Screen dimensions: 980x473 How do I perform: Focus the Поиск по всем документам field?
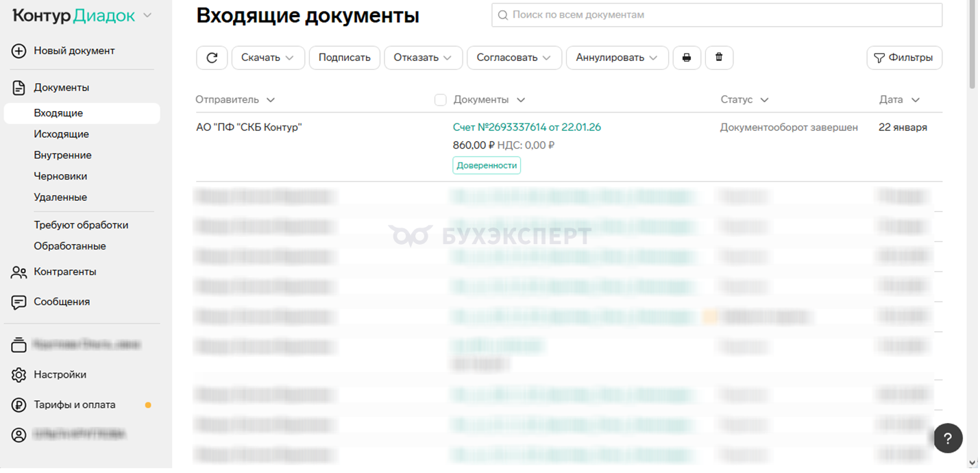click(717, 15)
